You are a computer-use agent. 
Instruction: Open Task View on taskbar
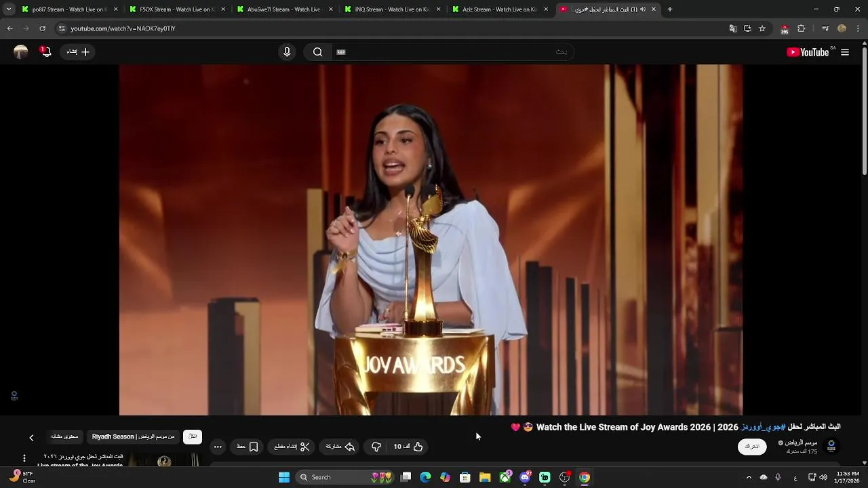coord(406,477)
